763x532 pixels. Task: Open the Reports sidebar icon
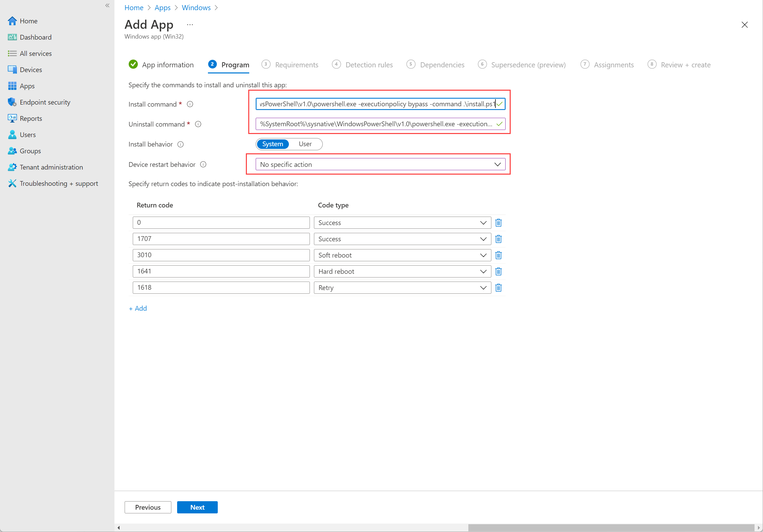click(x=12, y=118)
